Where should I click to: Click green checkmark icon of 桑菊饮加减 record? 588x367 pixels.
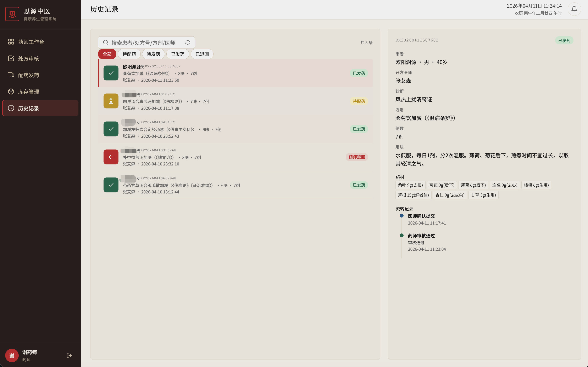point(111,73)
